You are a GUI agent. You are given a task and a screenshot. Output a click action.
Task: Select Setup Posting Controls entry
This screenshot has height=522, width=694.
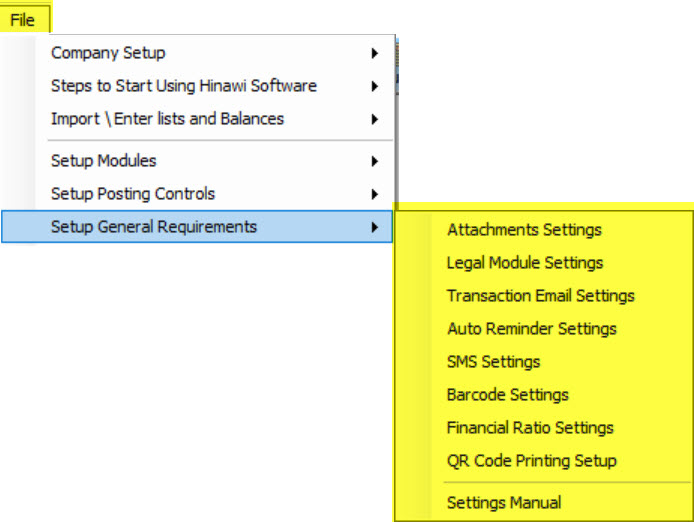coord(198,194)
